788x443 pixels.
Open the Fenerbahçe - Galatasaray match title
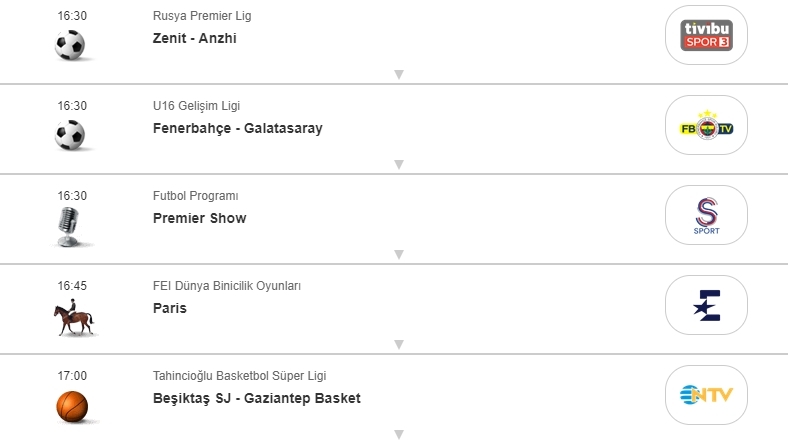(x=237, y=128)
